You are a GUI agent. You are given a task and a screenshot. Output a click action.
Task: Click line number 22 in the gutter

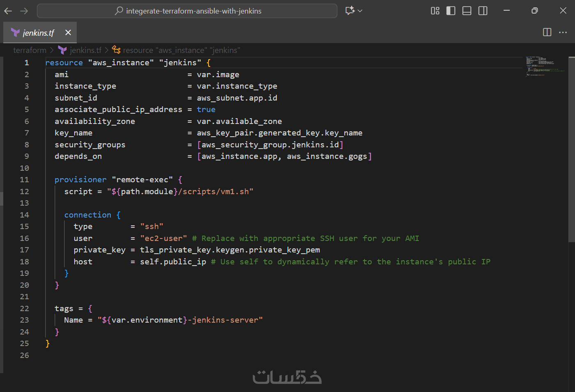point(24,309)
